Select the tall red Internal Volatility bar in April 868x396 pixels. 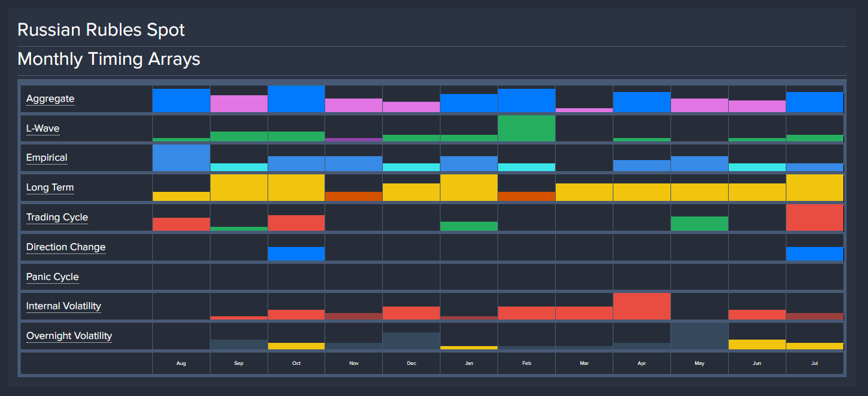pos(641,306)
